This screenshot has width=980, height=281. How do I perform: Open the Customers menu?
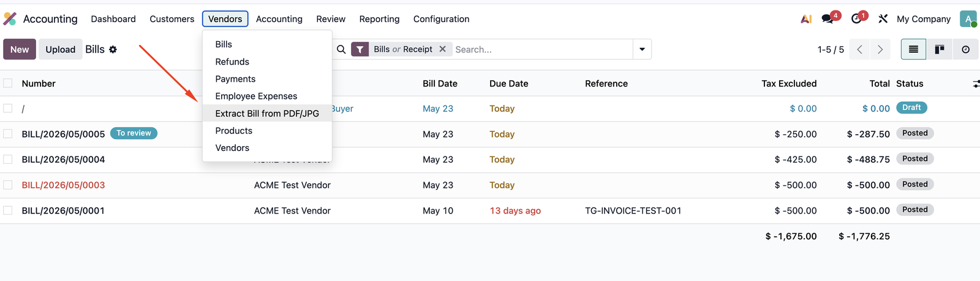pos(171,19)
